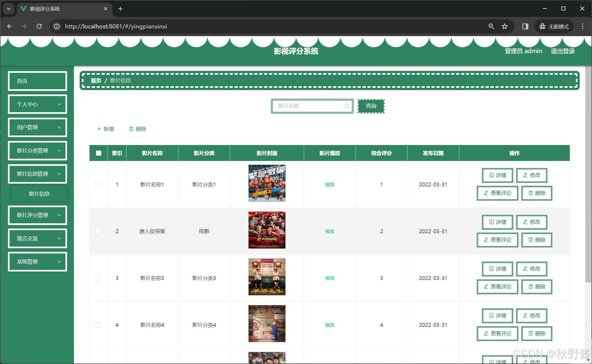Click the search magnifier icon in 影片名称 field
The width and height of the screenshot is (592, 364).
pos(347,106)
